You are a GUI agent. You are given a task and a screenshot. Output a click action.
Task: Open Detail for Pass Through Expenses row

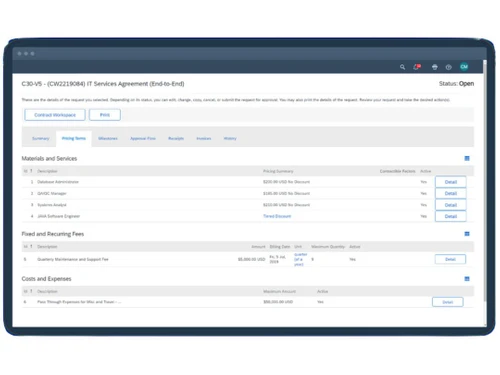(x=448, y=302)
